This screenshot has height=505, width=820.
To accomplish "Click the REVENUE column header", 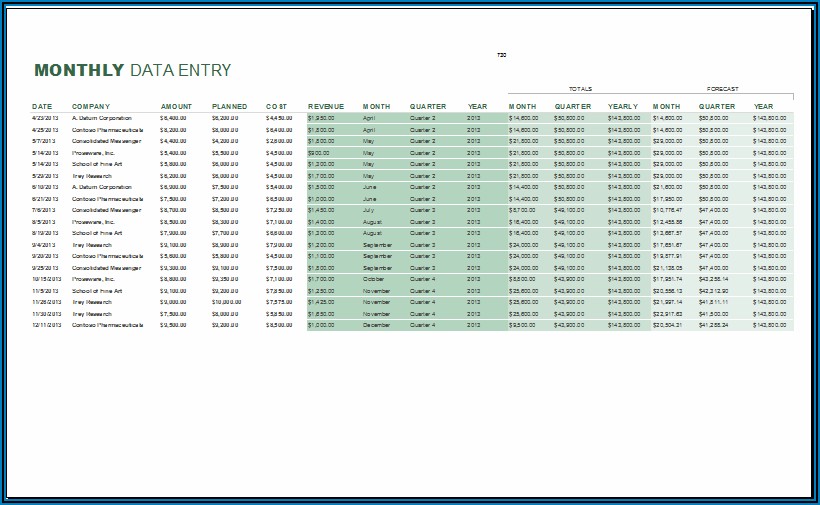I will [x=326, y=106].
